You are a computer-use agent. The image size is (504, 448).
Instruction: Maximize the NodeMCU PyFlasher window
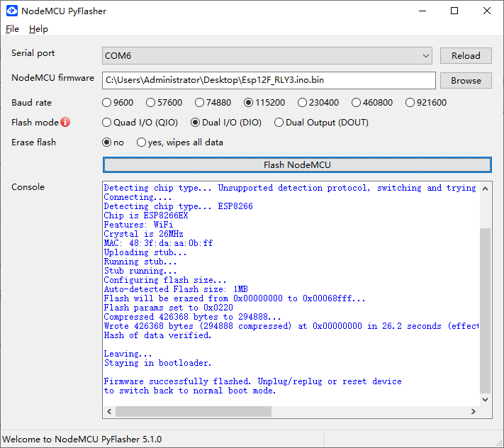[x=454, y=11]
